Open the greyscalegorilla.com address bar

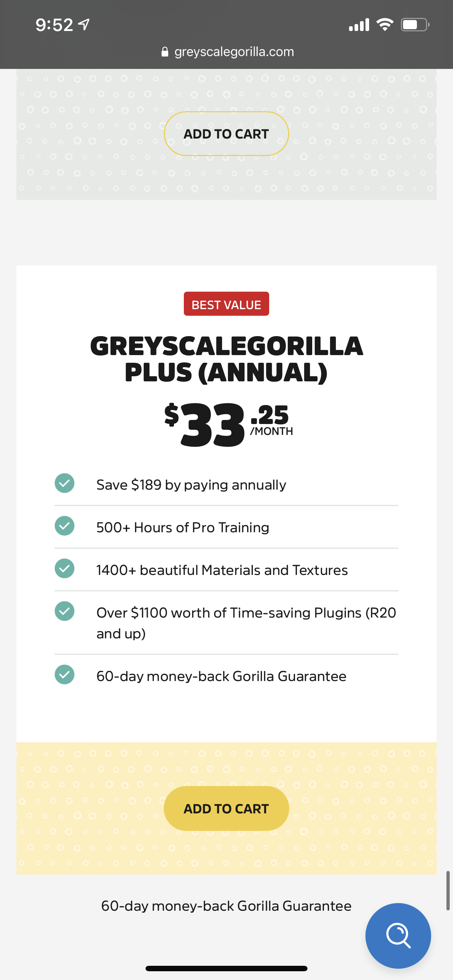pyautogui.click(x=227, y=52)
